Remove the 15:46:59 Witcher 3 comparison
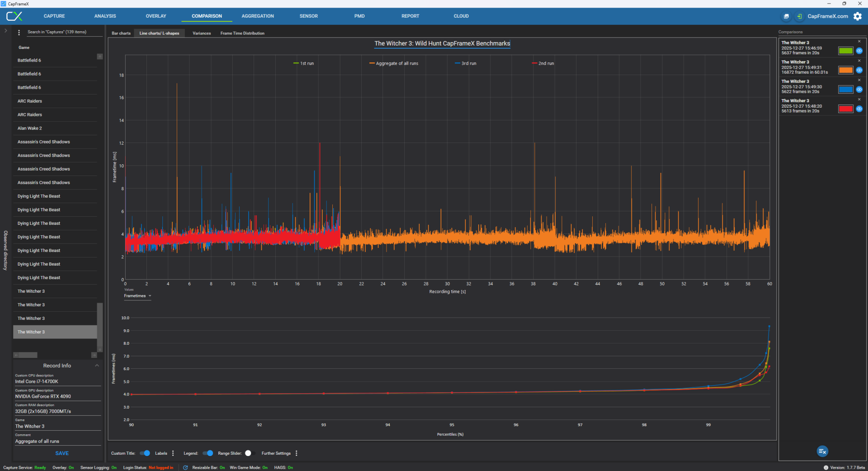Viewport: 868px width, 471px height. 859,42
